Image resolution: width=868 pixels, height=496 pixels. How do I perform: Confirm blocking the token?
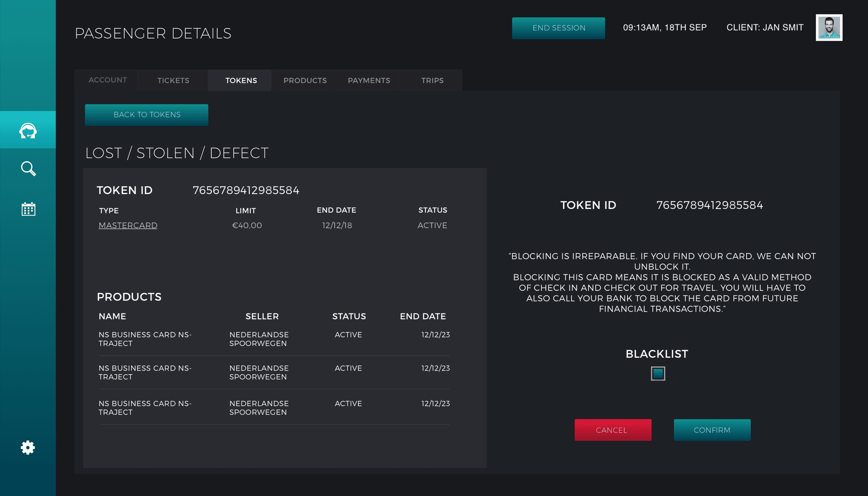pos(712,430)
